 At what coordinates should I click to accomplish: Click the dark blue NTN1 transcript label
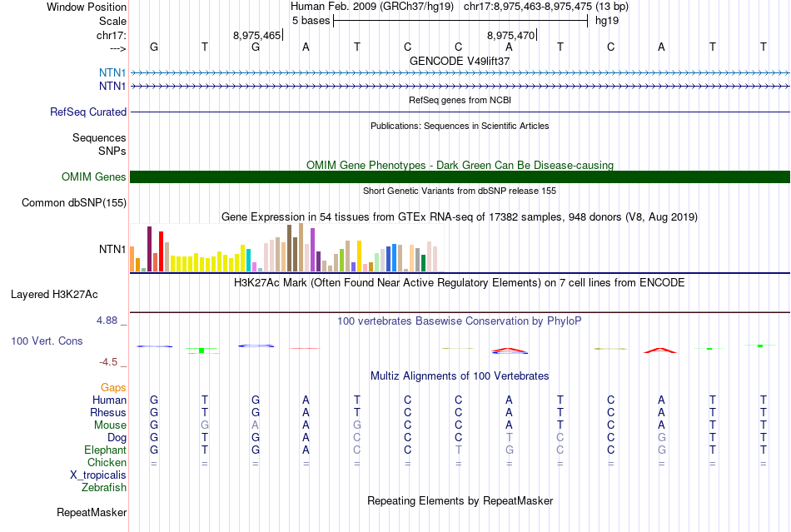112,87
